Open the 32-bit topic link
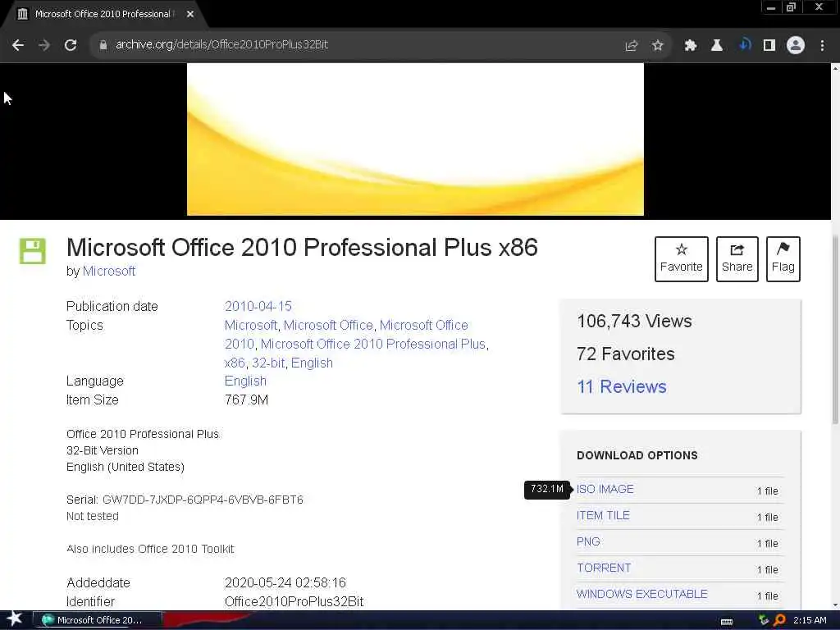Screen dimensions: 840x630 [268, 363]
